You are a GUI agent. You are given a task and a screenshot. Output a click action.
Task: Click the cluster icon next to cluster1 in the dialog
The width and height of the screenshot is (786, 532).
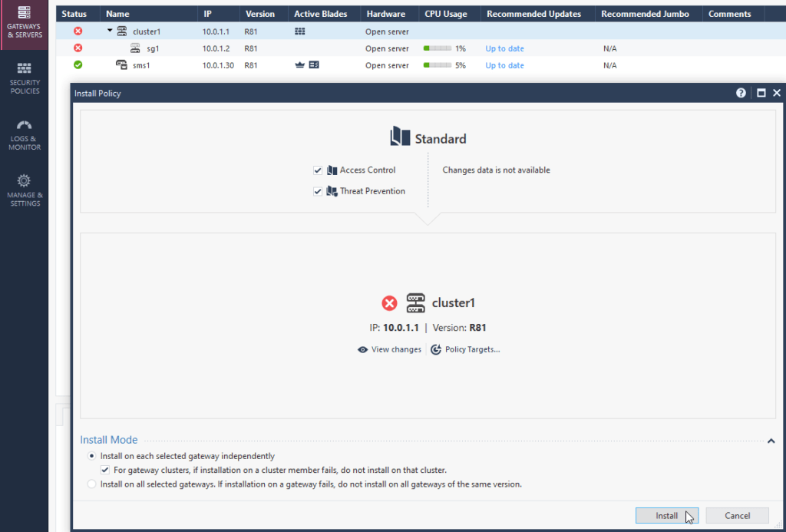pyautogui.click(x=414, y=302)
